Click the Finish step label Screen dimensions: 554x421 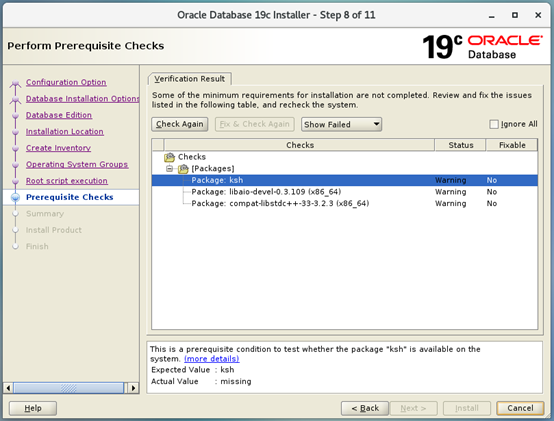(x=37, y=247)
